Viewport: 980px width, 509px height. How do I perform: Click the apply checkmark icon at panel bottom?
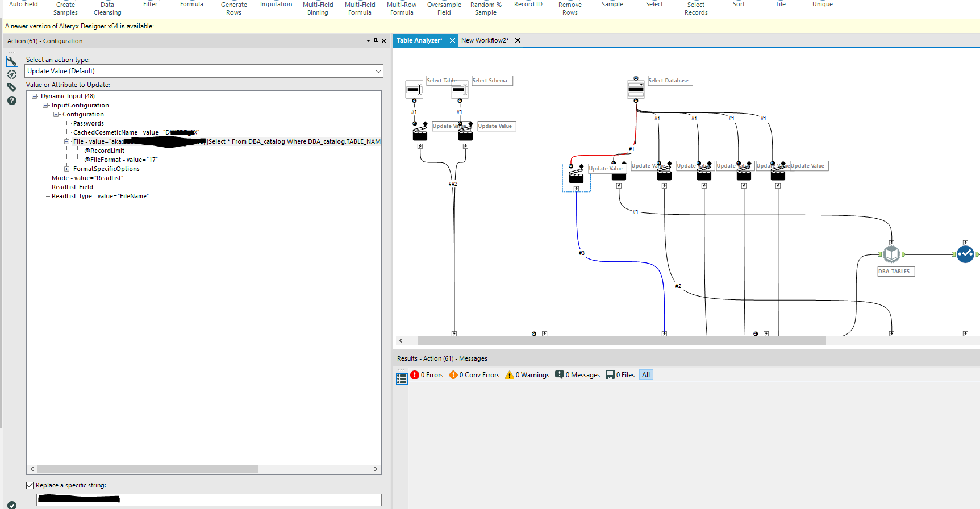(x=12, y=504)
